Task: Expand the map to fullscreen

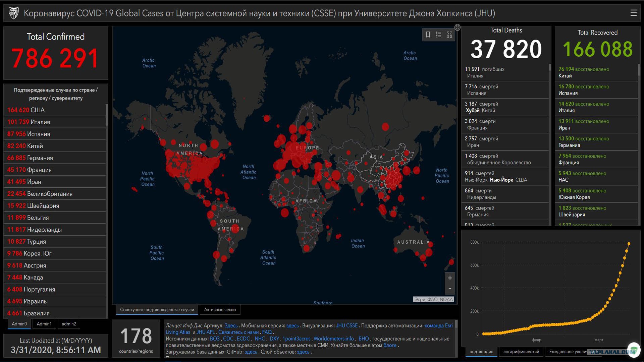Action: tap(458, 27)
